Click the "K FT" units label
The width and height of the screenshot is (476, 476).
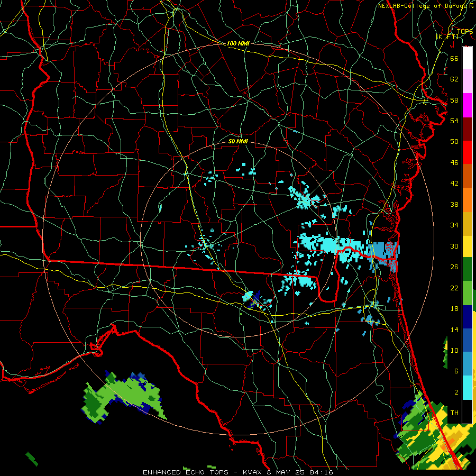447,37
